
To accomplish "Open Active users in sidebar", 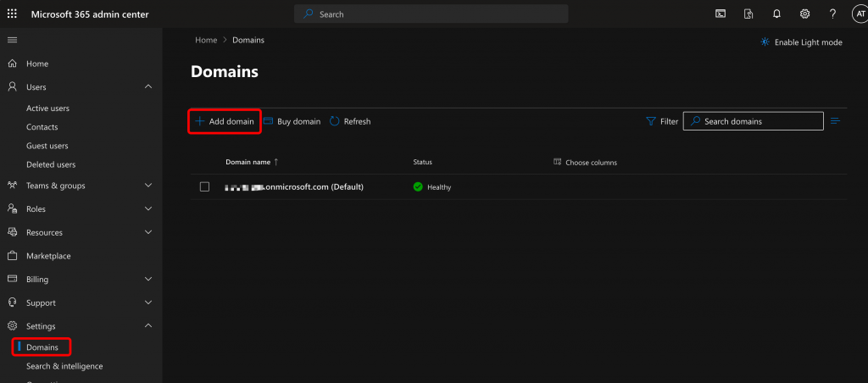I will 47,108.
